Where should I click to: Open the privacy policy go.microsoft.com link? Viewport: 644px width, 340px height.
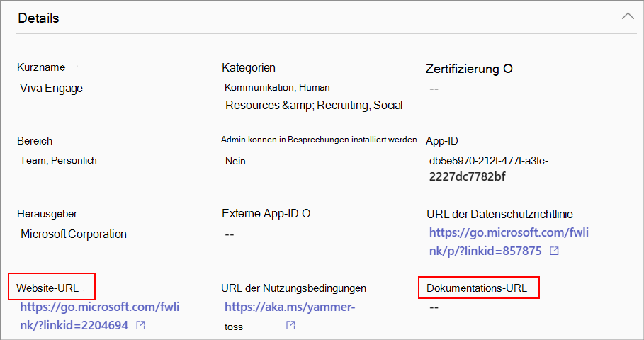coord(509,242)
